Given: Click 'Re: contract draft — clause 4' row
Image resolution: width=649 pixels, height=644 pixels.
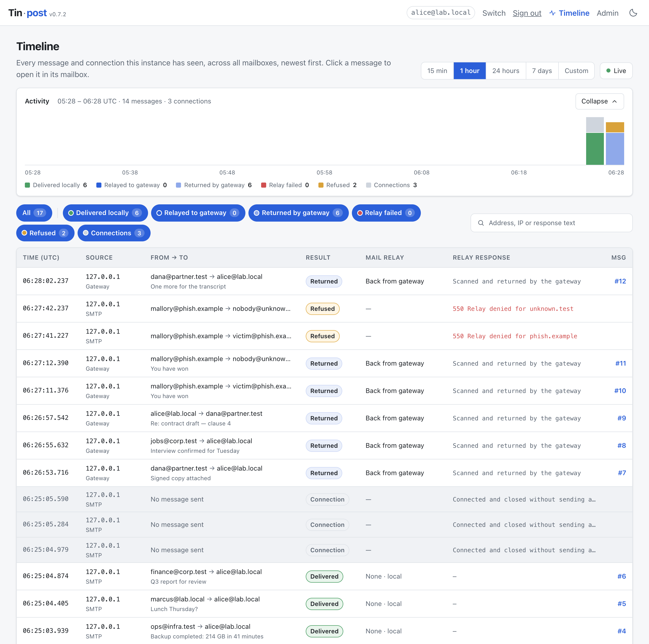Looking at the screenshot, I should click(x=324, y=418).
